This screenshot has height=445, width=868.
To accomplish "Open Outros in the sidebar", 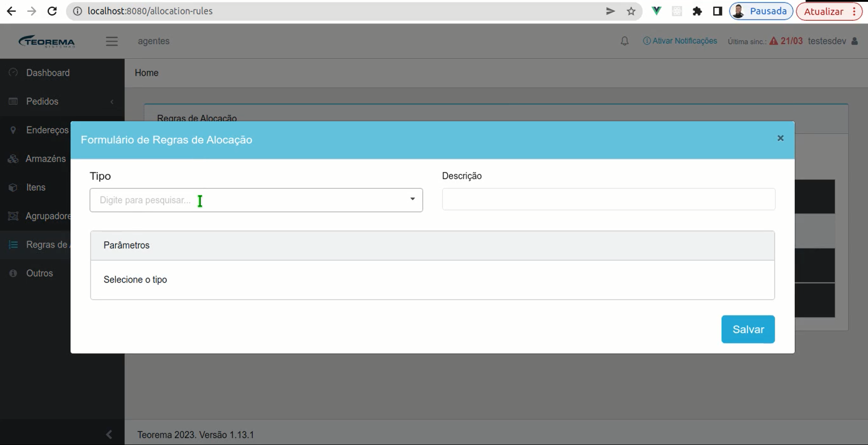I will pyautogui.click(x=39, y=273).
